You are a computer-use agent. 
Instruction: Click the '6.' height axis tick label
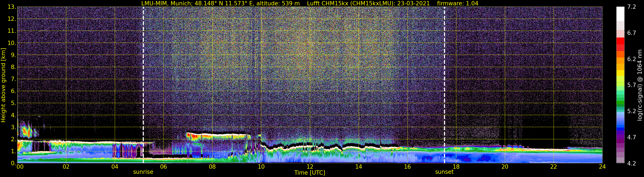pyautogui.click(x=13, y=91)
